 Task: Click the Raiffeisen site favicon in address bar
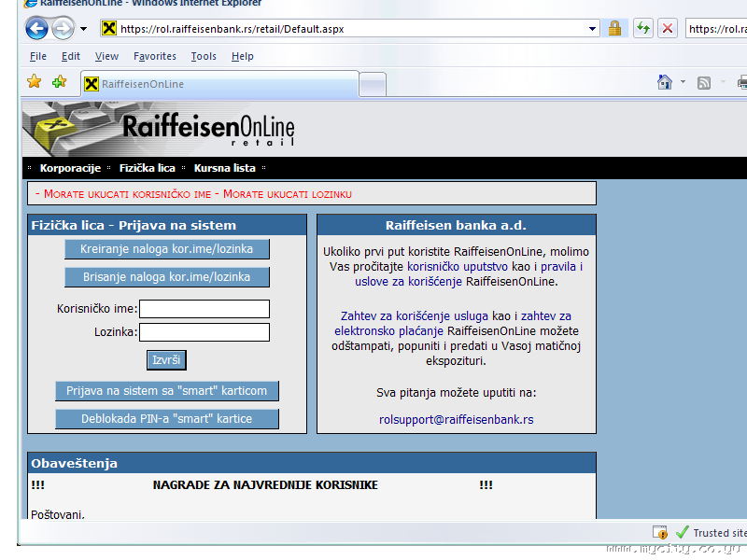pos(109,29)
